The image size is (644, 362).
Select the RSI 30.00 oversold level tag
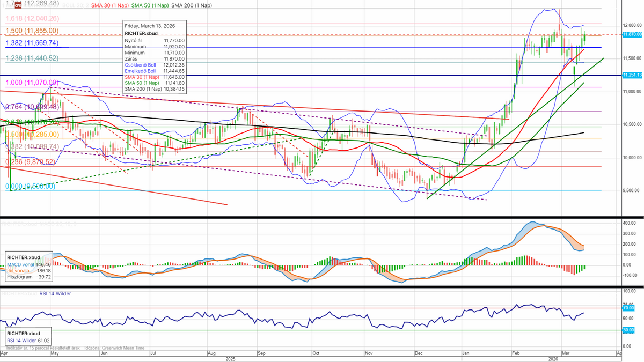click(628, 330)
